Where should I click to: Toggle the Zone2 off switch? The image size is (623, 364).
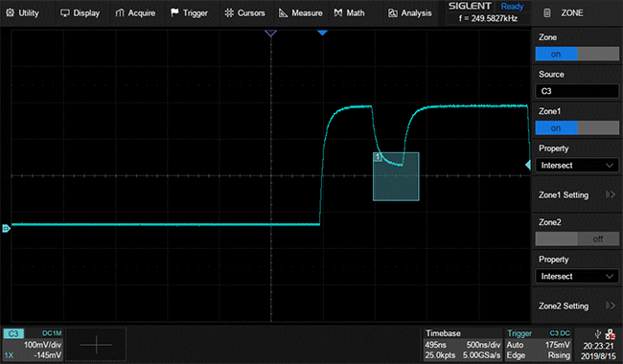(577, 239)
